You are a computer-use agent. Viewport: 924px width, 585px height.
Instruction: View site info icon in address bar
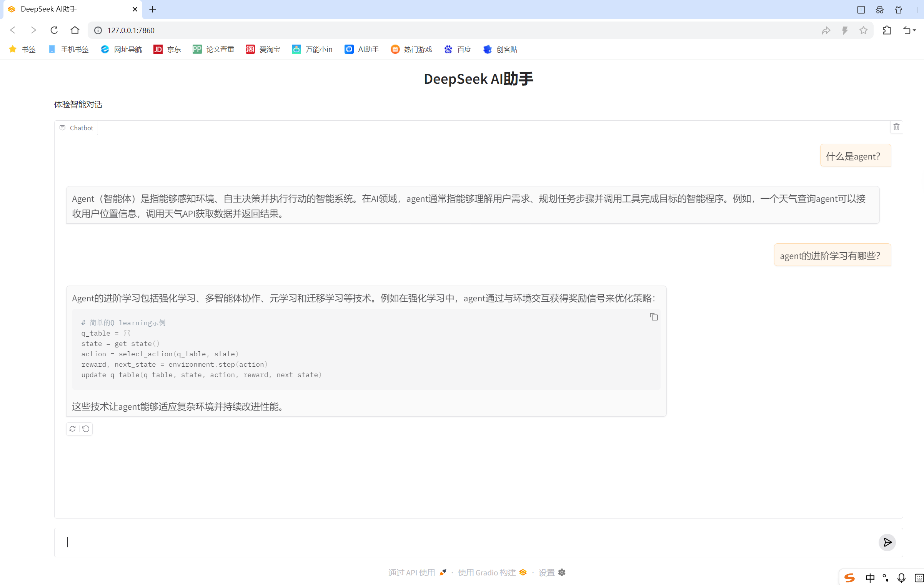[x=98, y=30]
